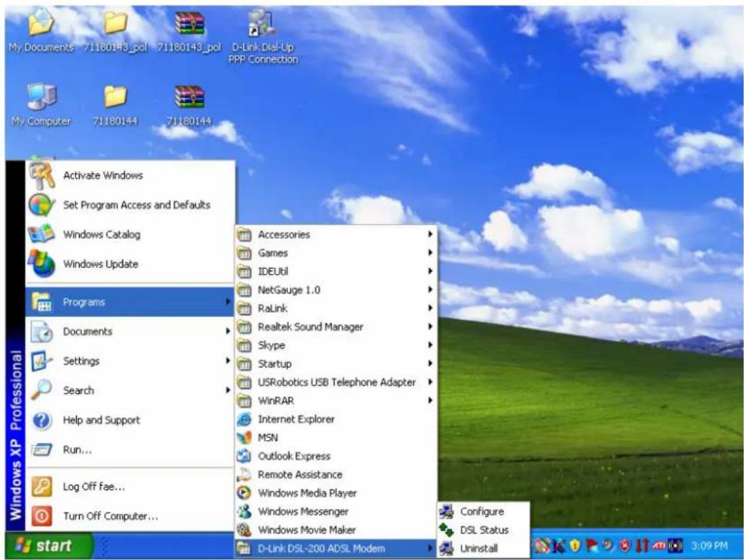
Task: Click the green start button
Action: 49,546
